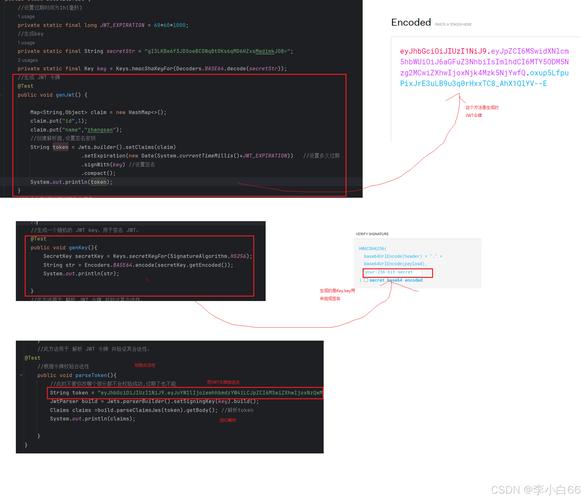Click the @Test annotation above parseToken
This screenshot has height=500, width=582.
click(32, 358)
